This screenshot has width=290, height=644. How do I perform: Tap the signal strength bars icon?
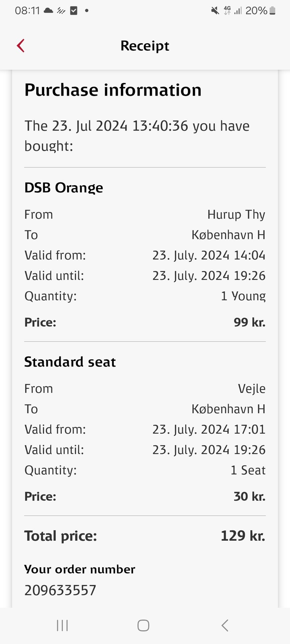(238, 11)
